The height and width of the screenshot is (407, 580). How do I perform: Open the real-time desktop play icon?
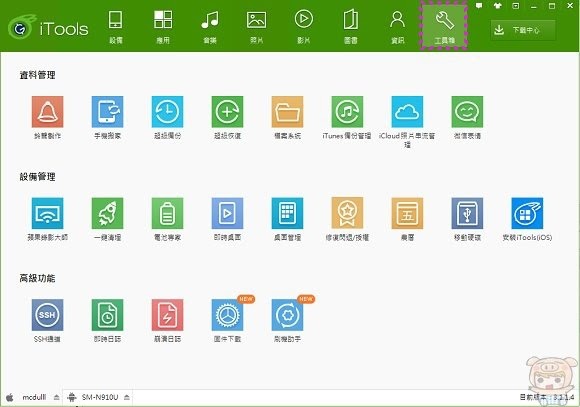pyautogui.click(x=227, y=213)
